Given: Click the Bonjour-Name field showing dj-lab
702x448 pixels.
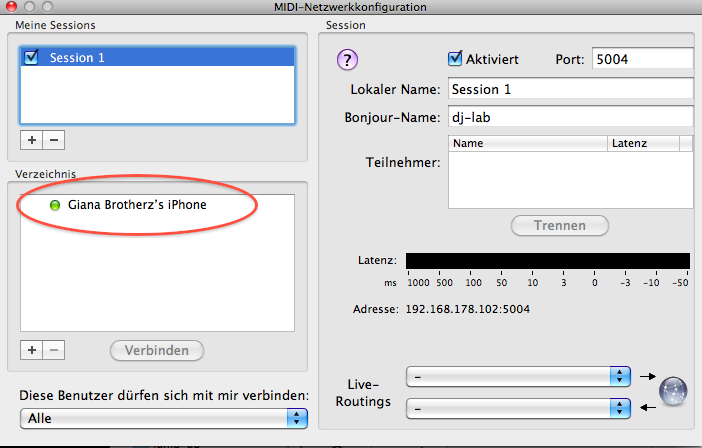Looking at the screenshot, I should coord(570,117).
